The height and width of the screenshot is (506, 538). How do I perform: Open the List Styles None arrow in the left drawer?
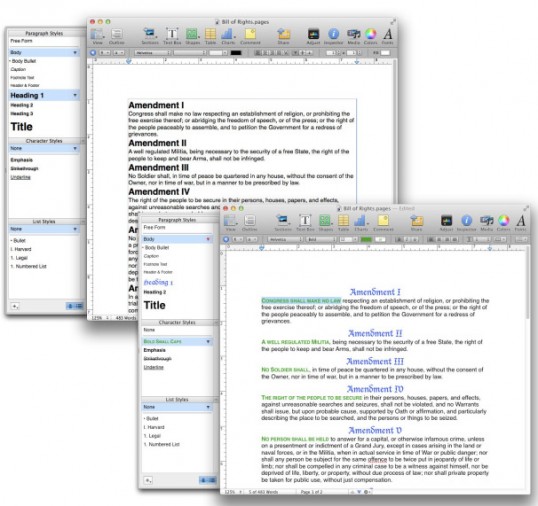coord(75,229)
